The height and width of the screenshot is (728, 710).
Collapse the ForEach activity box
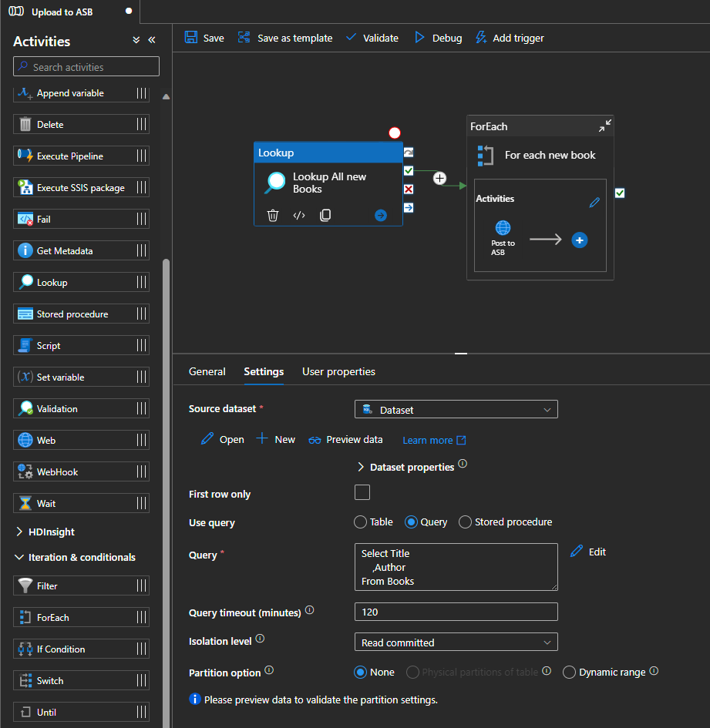605,126
